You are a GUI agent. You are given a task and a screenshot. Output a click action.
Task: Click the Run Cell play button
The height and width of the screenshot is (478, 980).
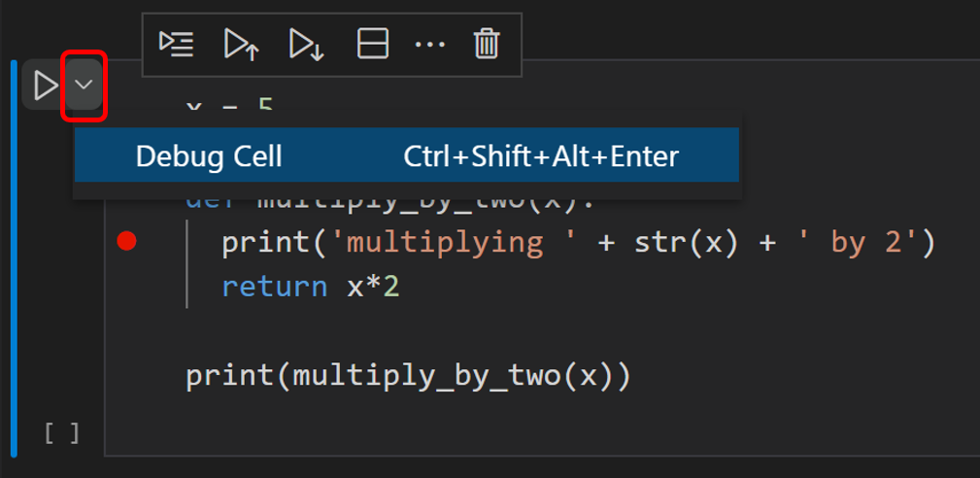pos(45,85)
